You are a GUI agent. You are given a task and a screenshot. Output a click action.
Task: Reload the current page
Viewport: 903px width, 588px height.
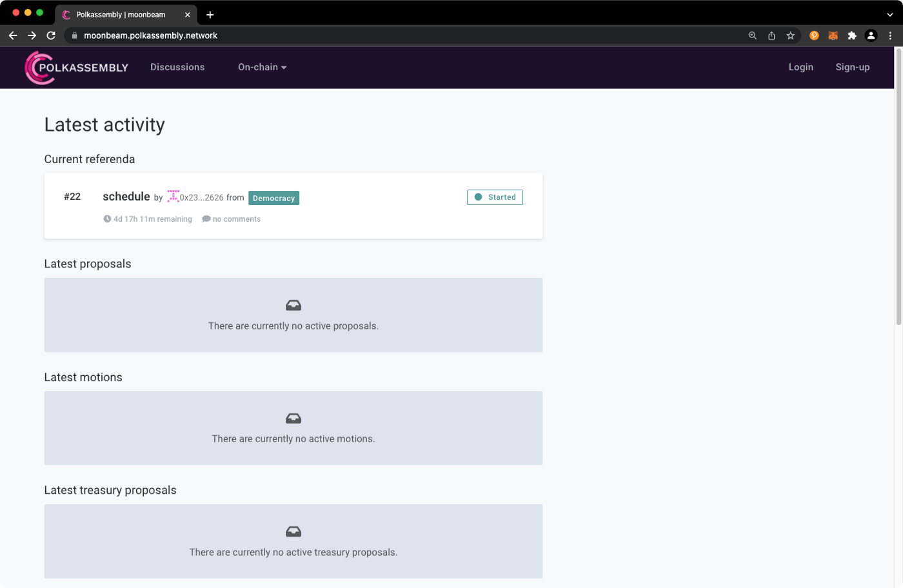51,35
